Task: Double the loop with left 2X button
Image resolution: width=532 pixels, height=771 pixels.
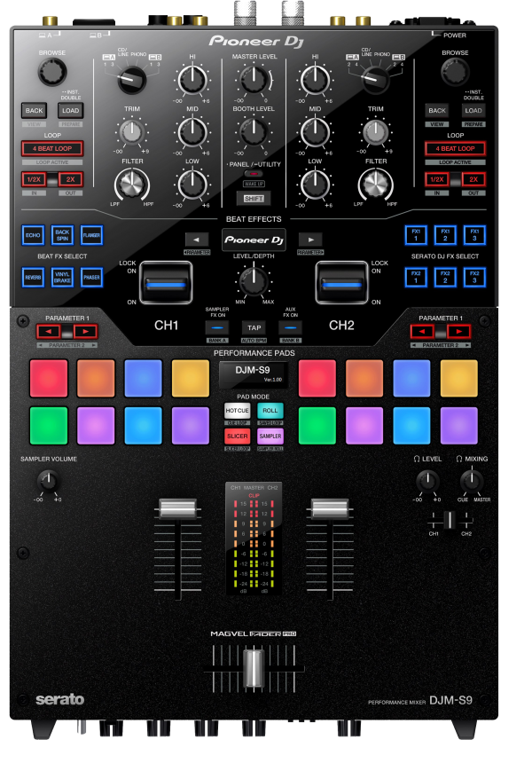Action: click(71, 179)
